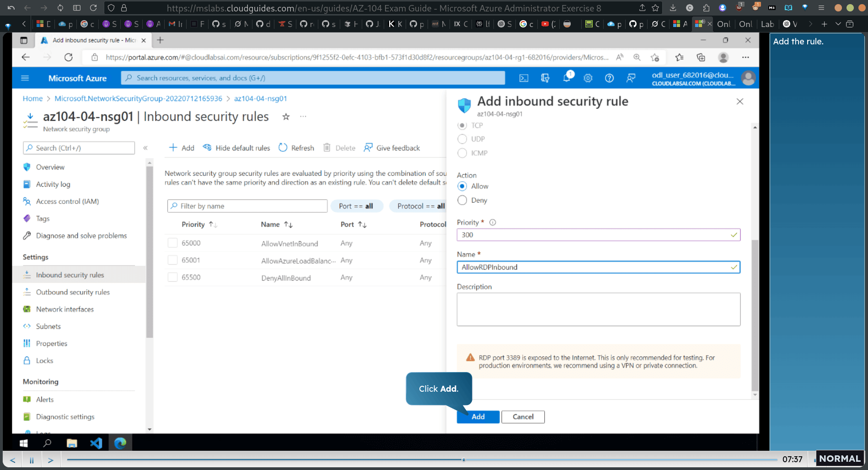
Task: Open Access control (IAM)
Action: point(67,201)
